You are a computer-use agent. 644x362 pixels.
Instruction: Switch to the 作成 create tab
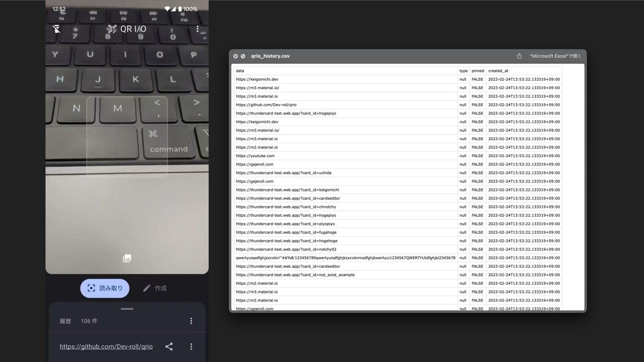(x=155, y=288)
